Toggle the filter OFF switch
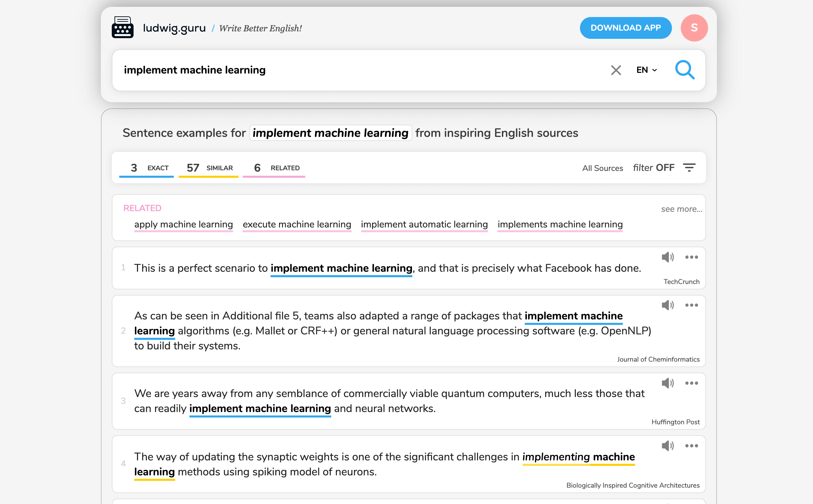 [x=654, y=168]
